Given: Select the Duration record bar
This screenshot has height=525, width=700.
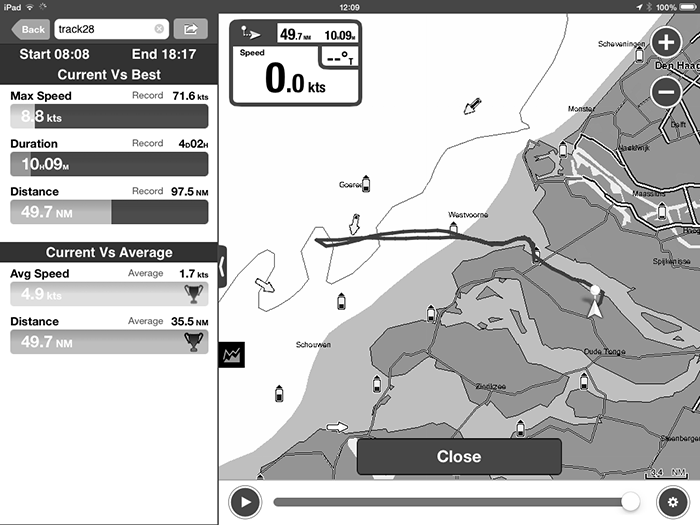Looking at the screenshot, I should coord(109,165).
